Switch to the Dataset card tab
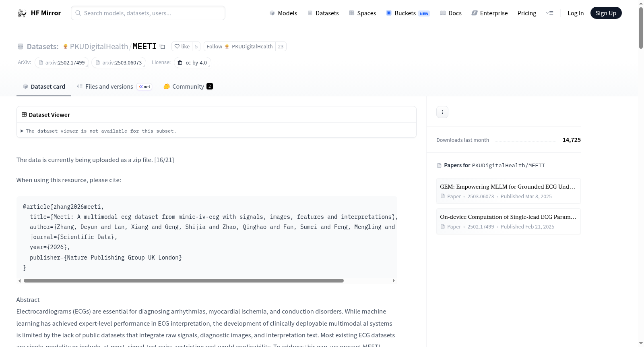644x347 pixels. pyautogui.click(x=44, y=87)
